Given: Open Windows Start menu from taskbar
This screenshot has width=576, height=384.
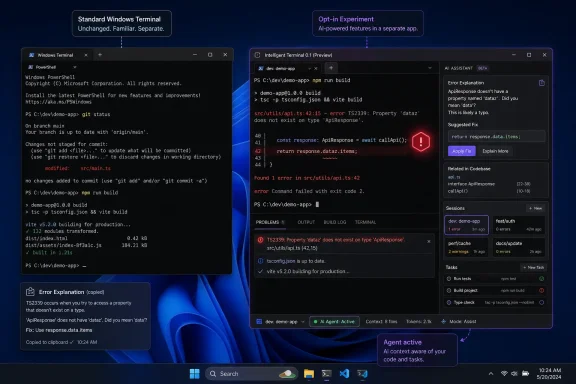Looking at the screenshot, I should (195, 374).
